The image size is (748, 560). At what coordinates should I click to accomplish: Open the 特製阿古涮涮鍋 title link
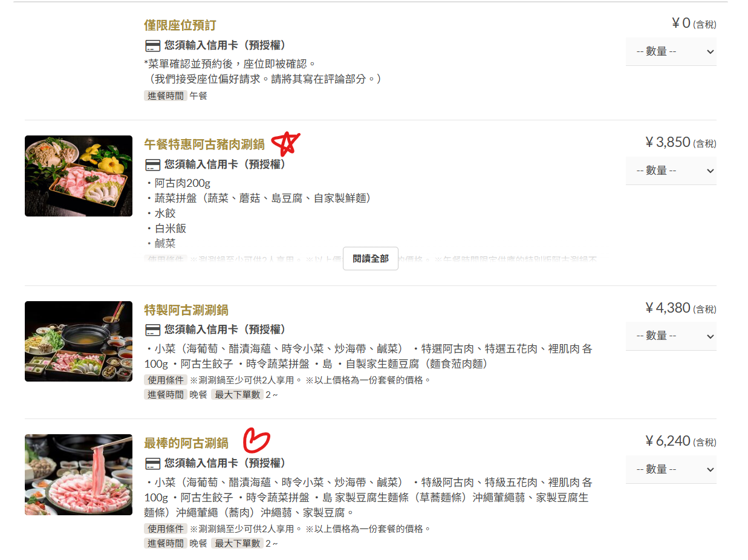(x=186, y=310)
